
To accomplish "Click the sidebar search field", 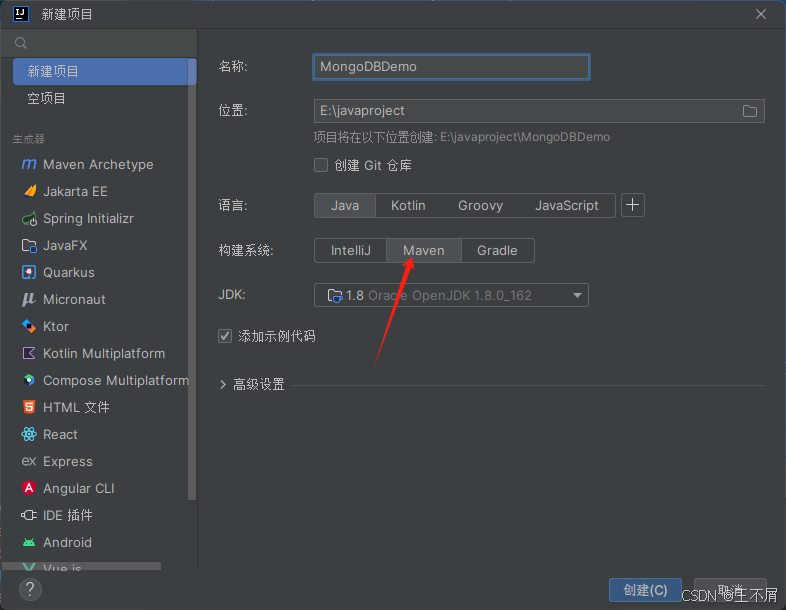I will 99,43.
